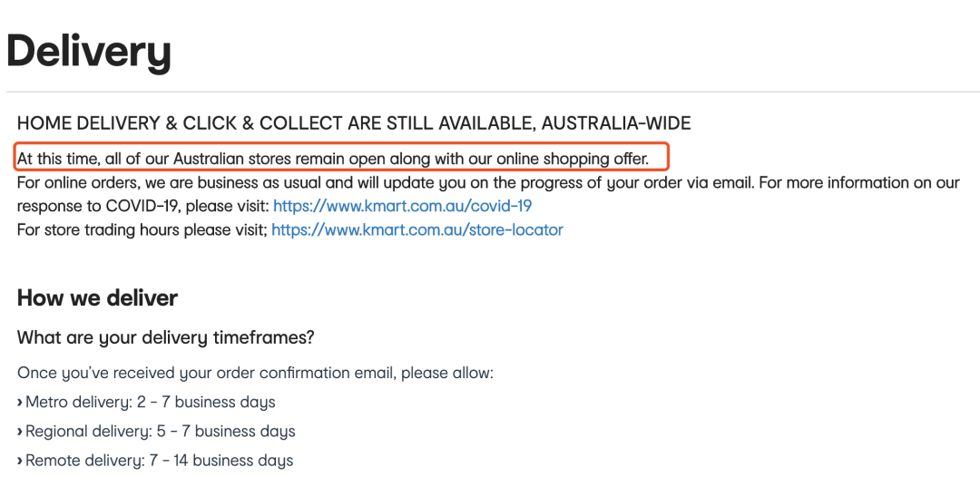
Task: Click the chevron bullet before Remote delivery
Action: (x=20, y=462)
